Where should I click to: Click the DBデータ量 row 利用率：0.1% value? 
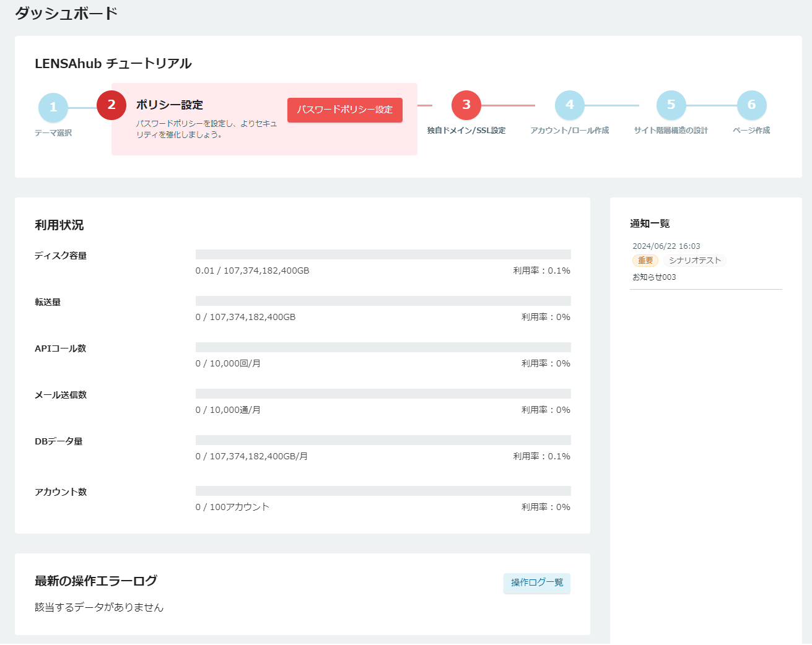point(541,456)
